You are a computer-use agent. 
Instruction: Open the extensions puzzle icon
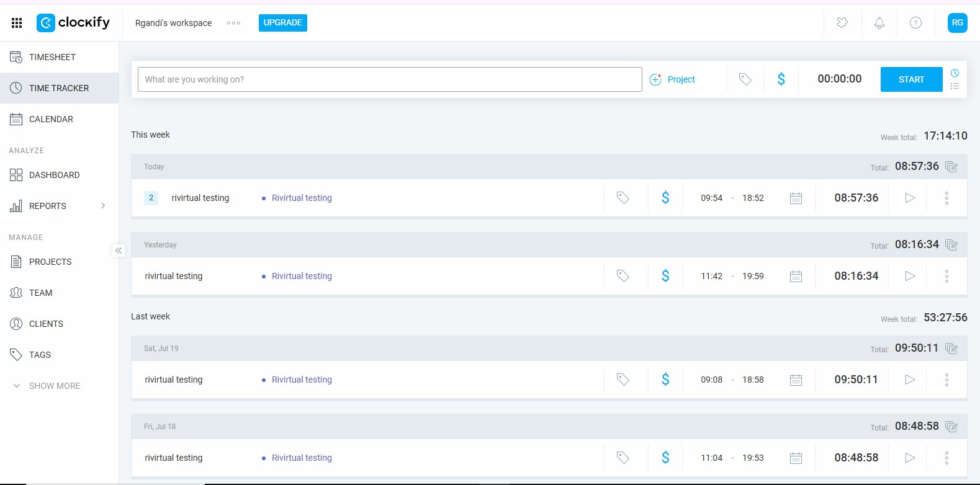point(842,23)
